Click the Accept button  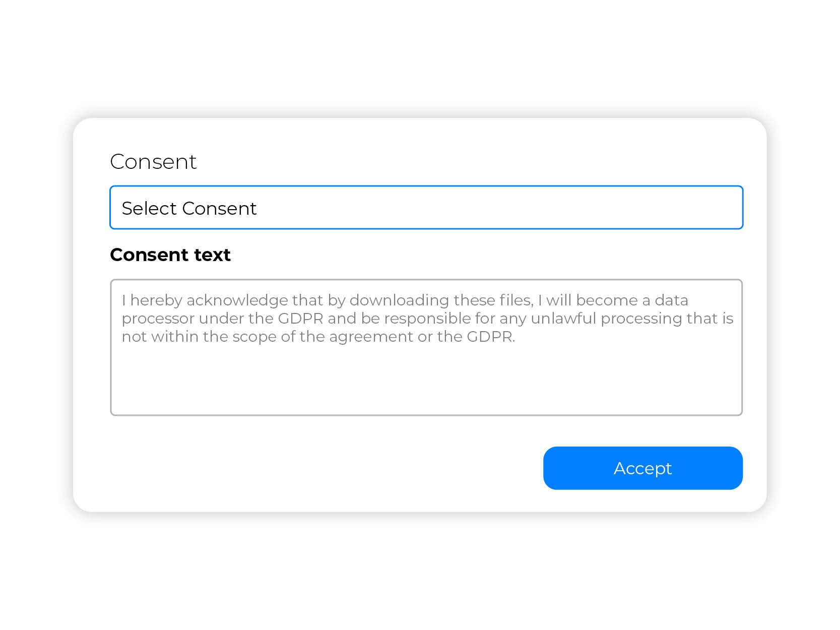pos(642,468)
